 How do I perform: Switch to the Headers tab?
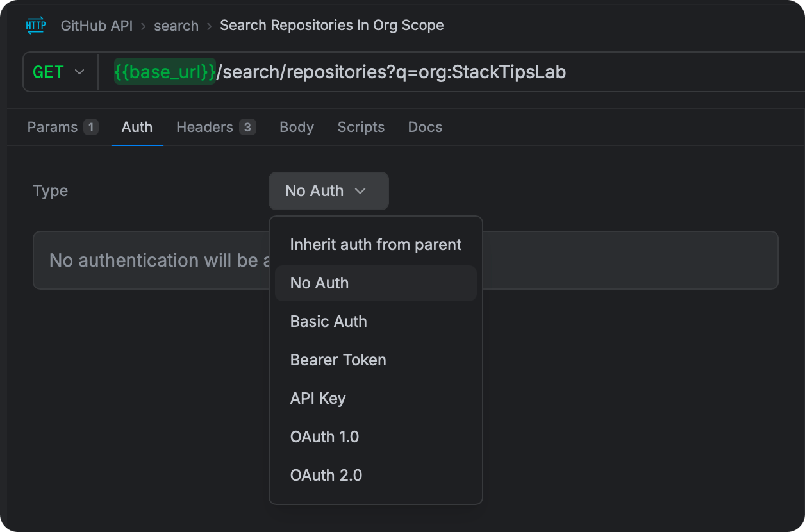click(216, 127)
